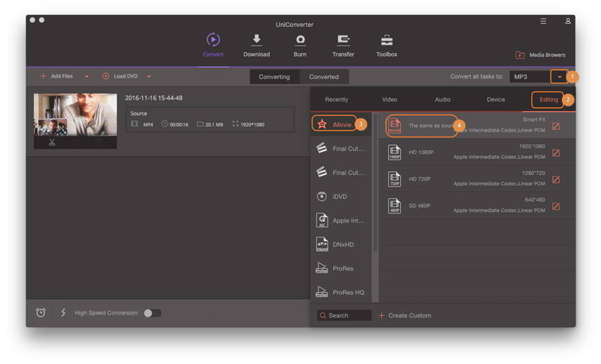The image size is (601, 364).
Task: Select the iMovie format category
Action: (339, 124)
